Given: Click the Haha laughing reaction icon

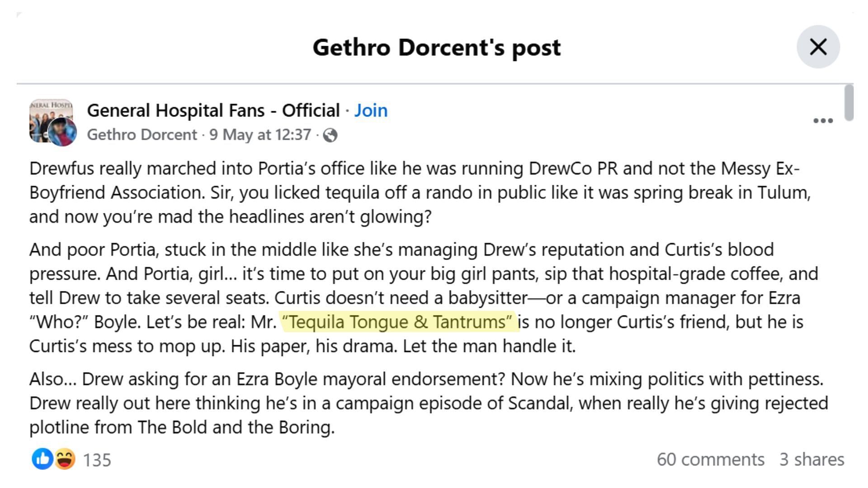Looking at the screenshot, I should tap(65, 459).
